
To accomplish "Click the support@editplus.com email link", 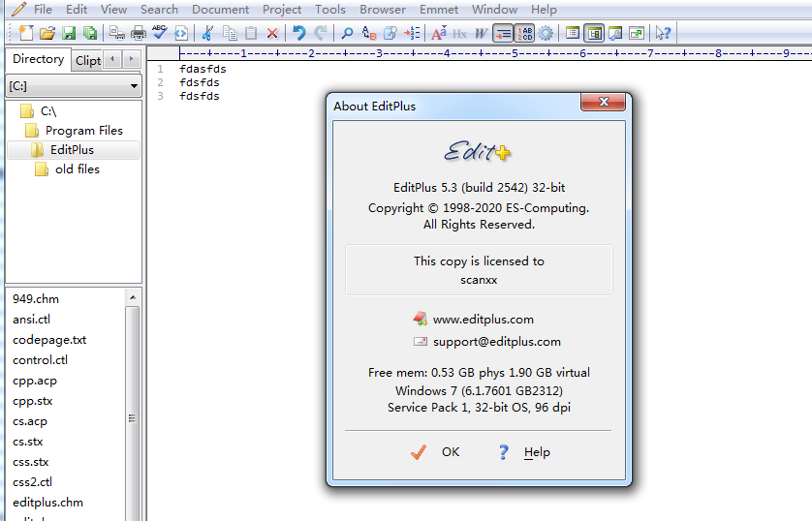I will 497,342.
